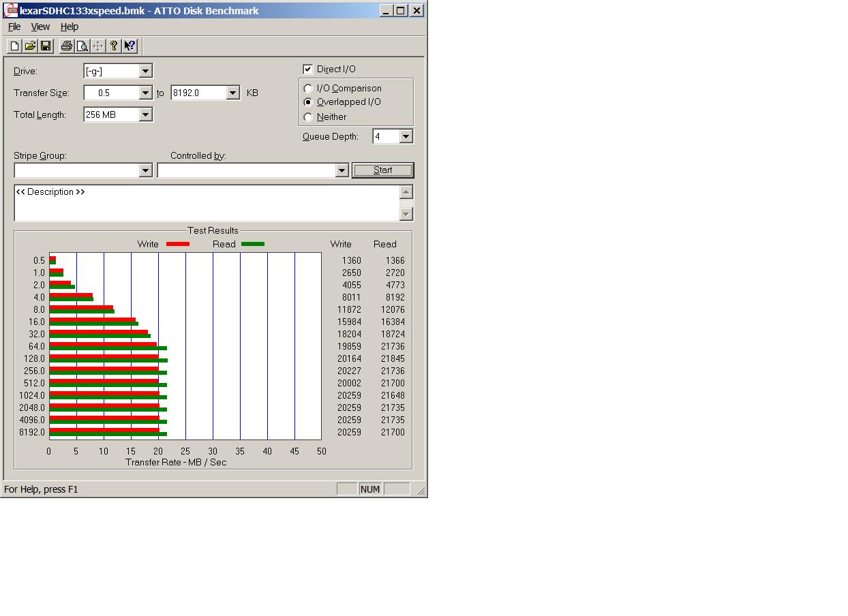
Task: Click the 1024.0 row label in the chart
Action: [x=32, y=395]
